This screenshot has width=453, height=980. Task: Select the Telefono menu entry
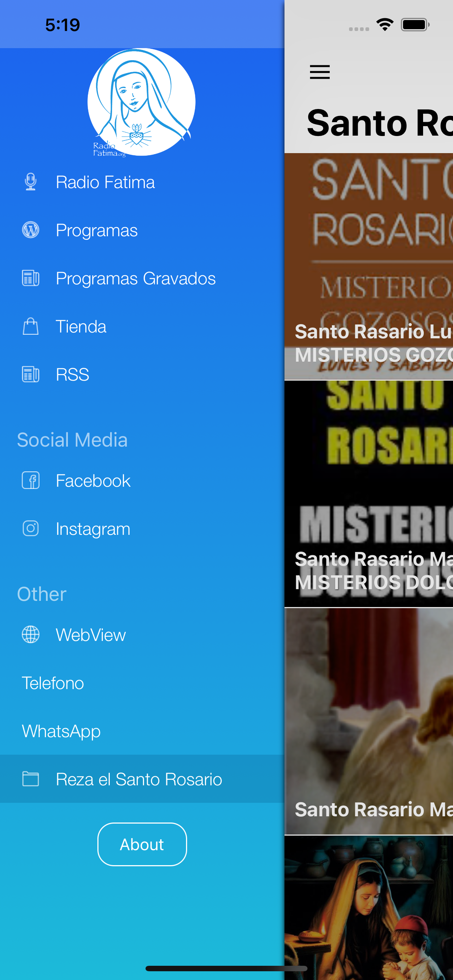click(142, 683)
